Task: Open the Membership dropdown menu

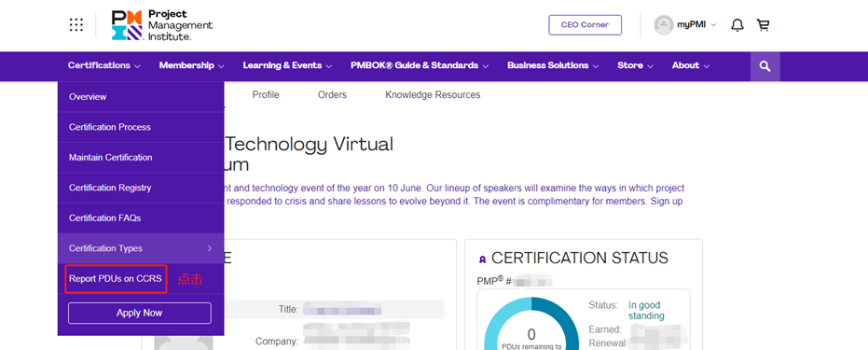Action: click(x=191, y=65)
